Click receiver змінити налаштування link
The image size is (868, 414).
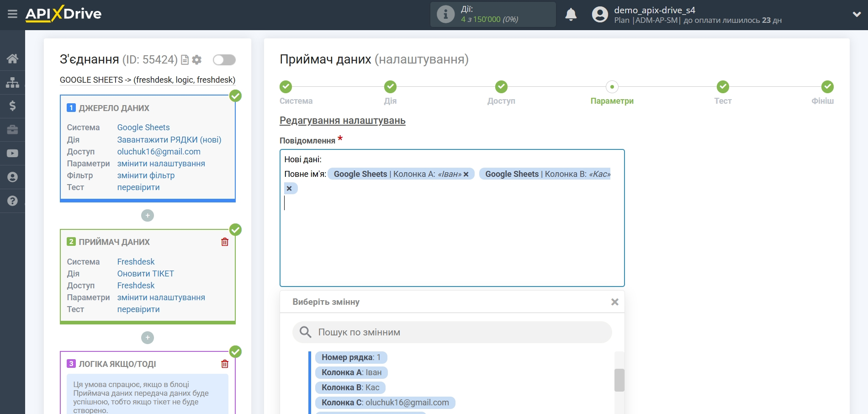pos(161,297)
